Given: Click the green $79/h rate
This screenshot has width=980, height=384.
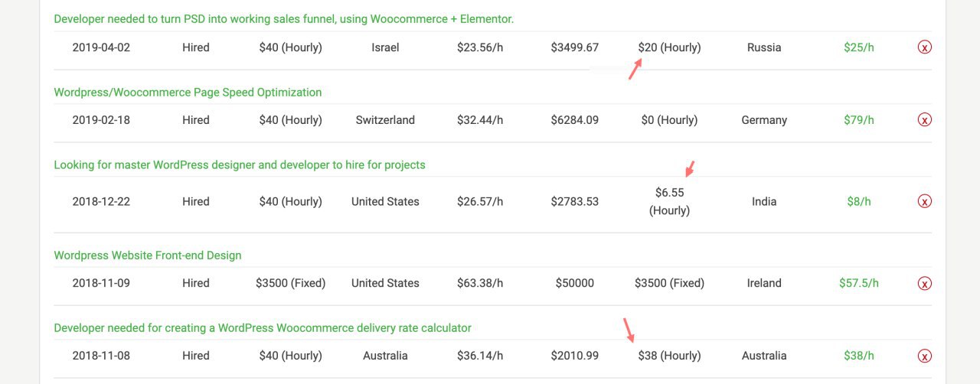Looking at the screenshot, I should click(859, 120).
